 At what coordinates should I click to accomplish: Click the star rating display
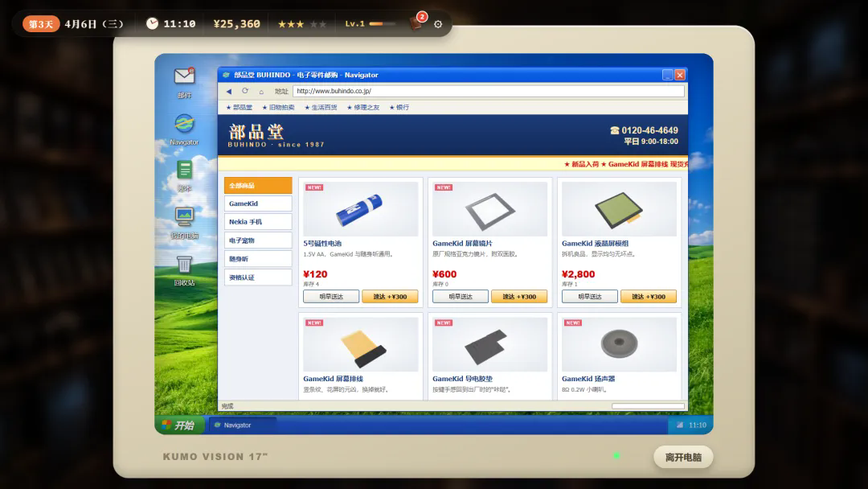click(x=301, y=24)
